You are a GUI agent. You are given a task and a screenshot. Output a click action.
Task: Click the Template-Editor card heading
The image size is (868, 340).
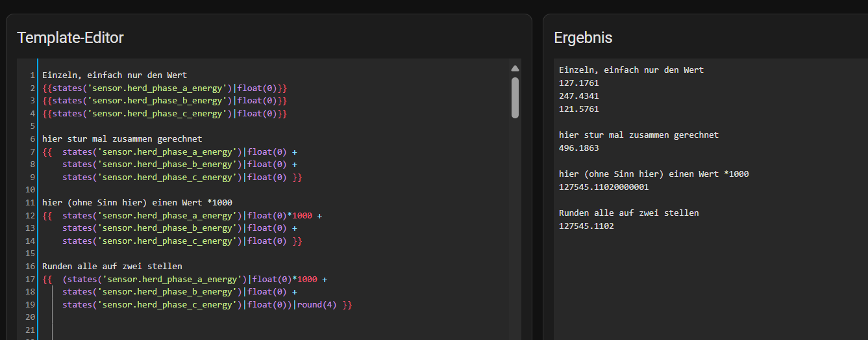(x=70, y=38)
